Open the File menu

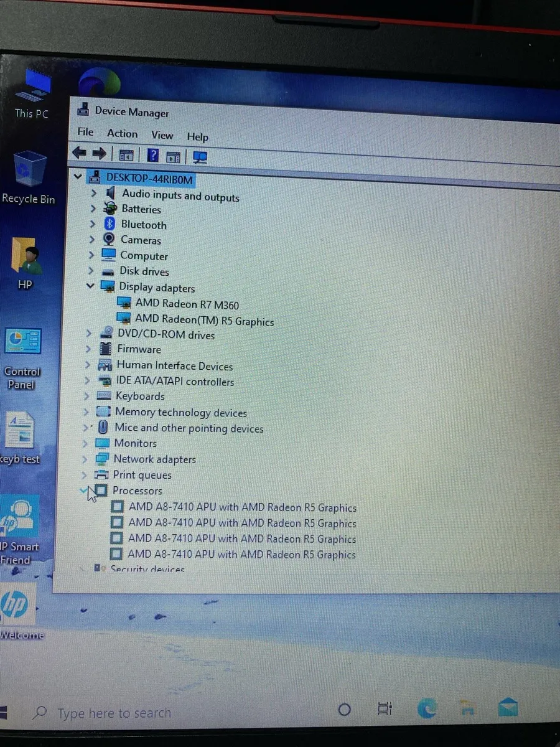85,132
